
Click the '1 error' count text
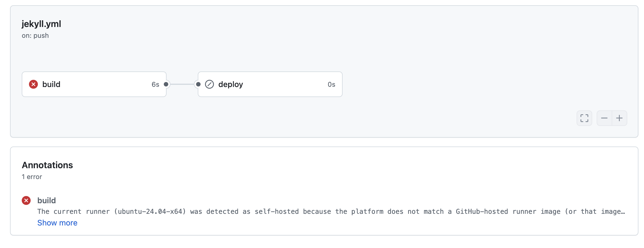[x=32, y=177]
